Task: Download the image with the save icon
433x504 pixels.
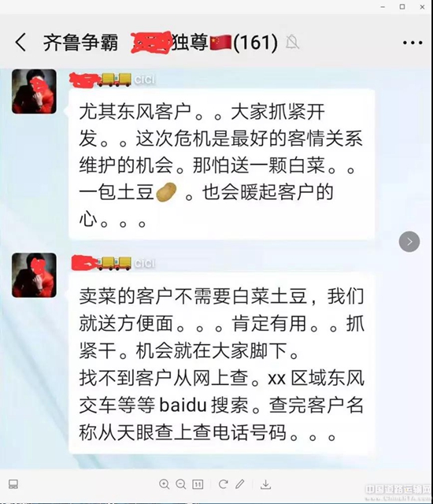Action: point(265,484)
